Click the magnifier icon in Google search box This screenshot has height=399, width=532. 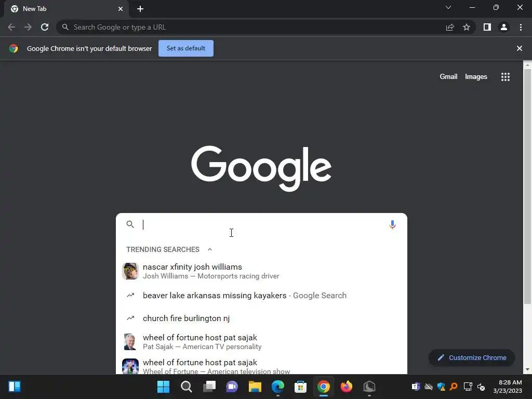coord(130,224)
